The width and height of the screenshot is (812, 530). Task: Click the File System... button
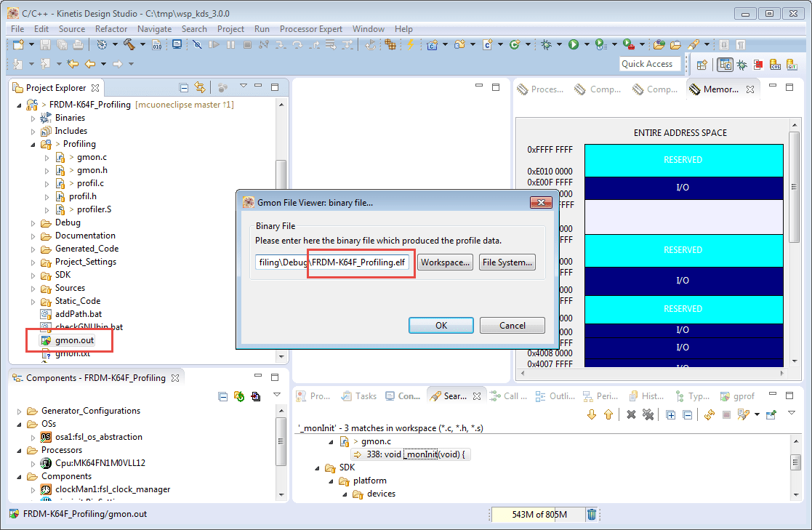click(x=507, y=262)
